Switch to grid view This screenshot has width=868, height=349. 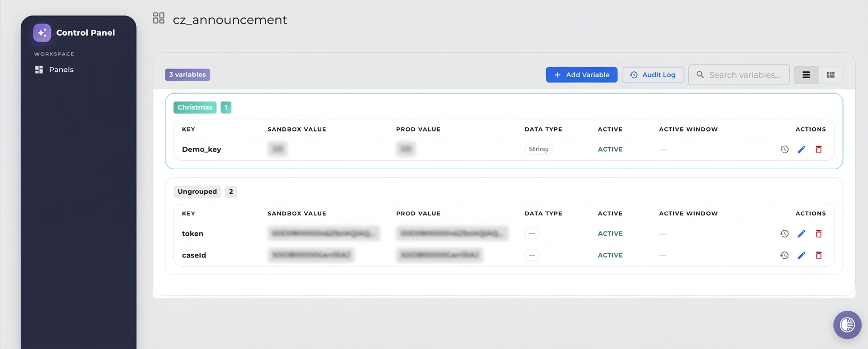831,75
